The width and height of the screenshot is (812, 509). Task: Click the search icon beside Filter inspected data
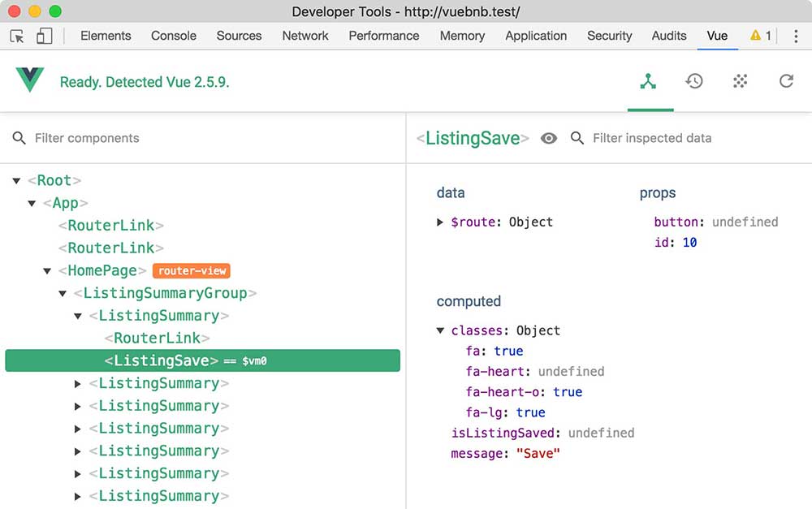[x=577, y=138]
